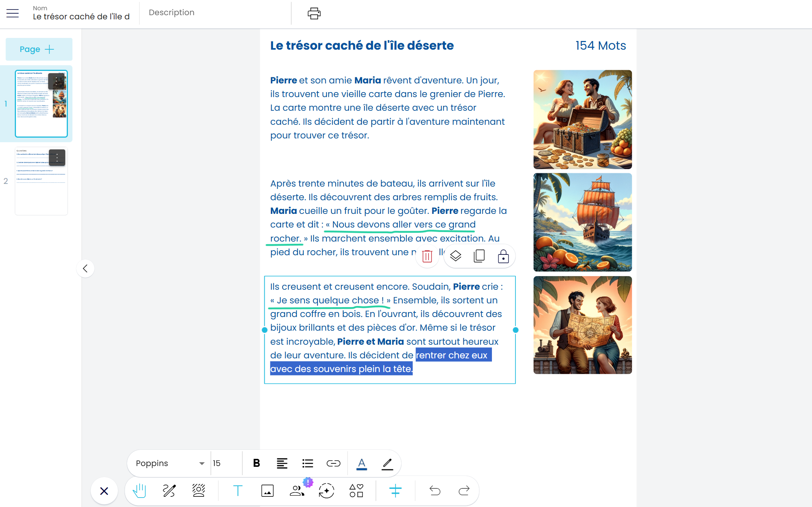Screen dimensions: 812x507
Task: Open options menu on page 2 thumbnail
Action: point(57,158)
